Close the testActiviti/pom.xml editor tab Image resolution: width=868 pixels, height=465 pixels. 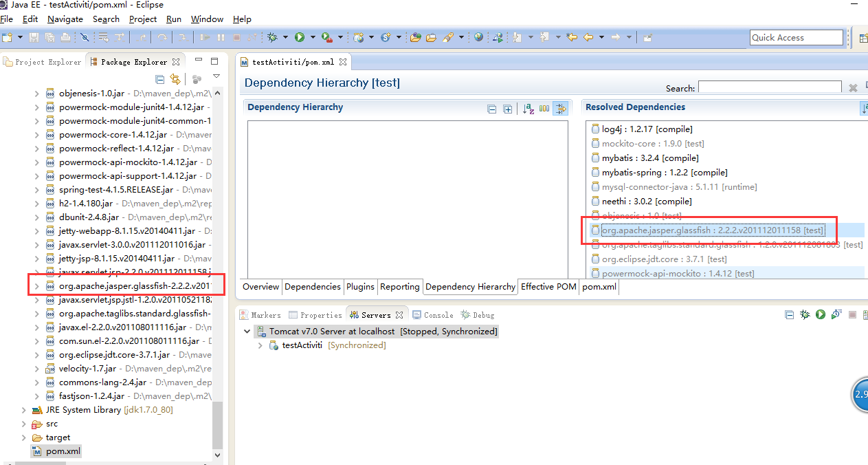click(344, 62)
